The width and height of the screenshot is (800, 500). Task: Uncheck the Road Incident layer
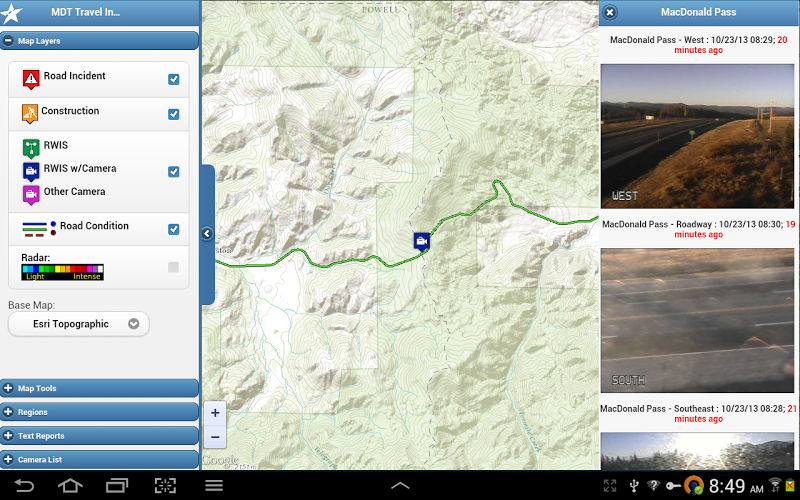point(173,79)
